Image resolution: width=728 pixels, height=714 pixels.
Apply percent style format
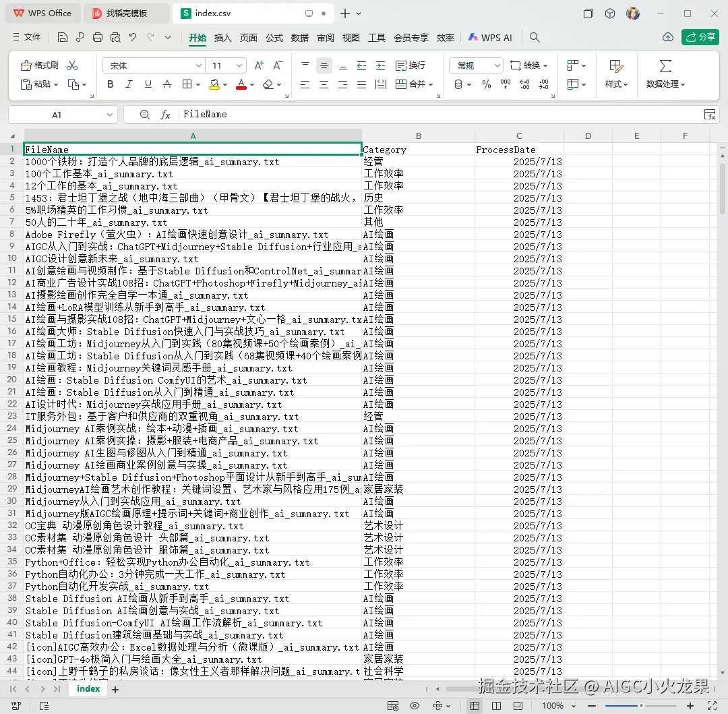point(487,84)
